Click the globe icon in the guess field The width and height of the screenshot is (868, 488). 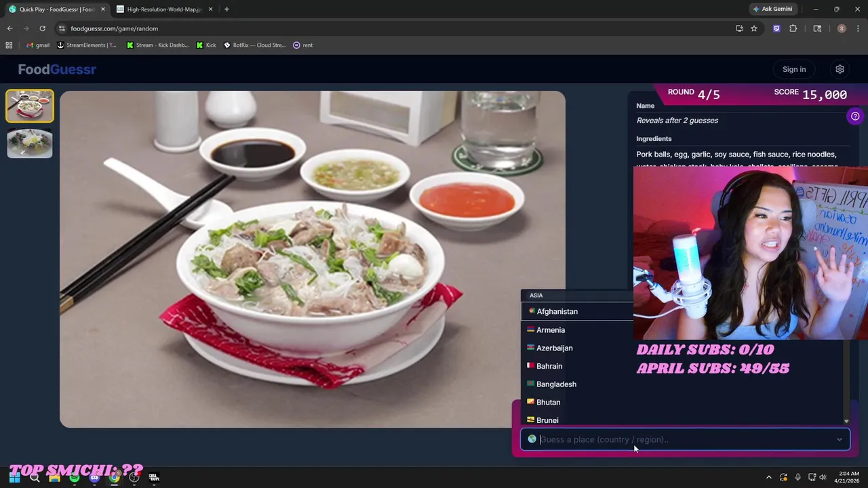pos(532,439)
